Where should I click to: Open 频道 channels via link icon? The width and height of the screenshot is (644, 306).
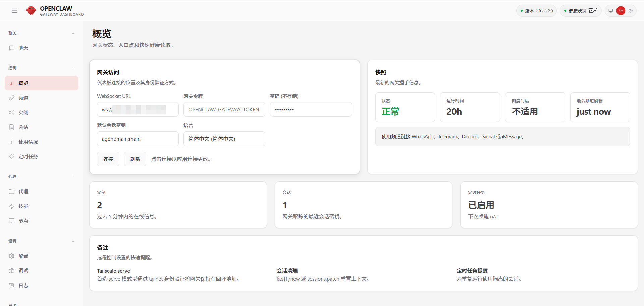pyautogui.click(x=12, y=98)
